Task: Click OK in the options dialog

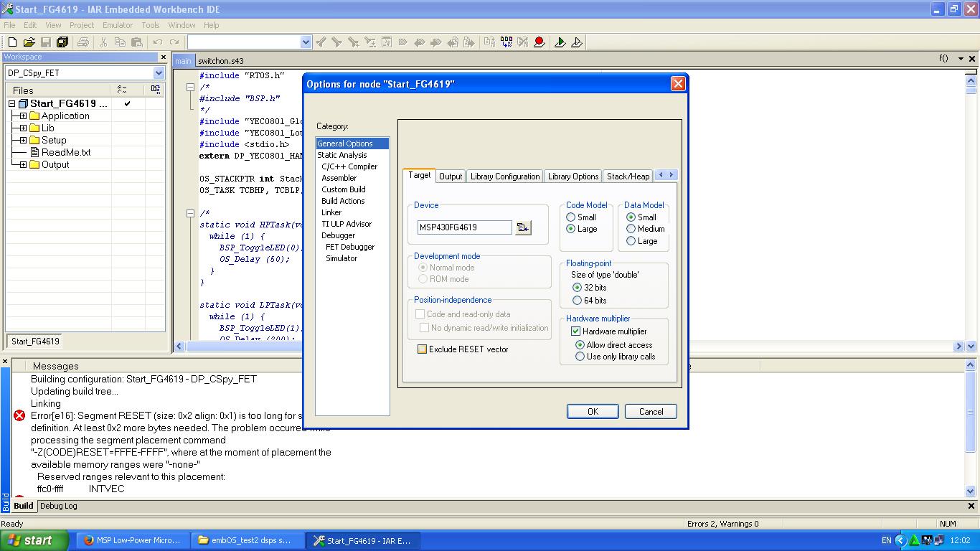Action: 592,412
